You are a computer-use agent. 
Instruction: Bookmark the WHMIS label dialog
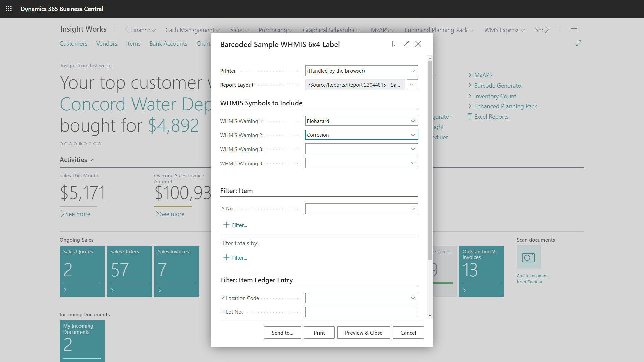coord(394,44)
